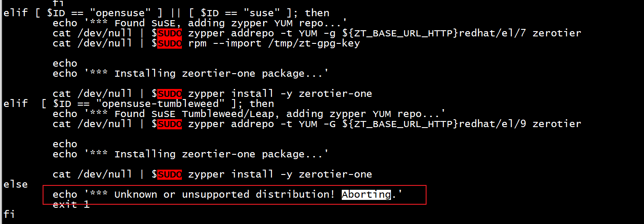Screen dimensions: 644x224
Task: Click "then" on the opensuse-tumbleweed elif line
Action: pos(261,104)
